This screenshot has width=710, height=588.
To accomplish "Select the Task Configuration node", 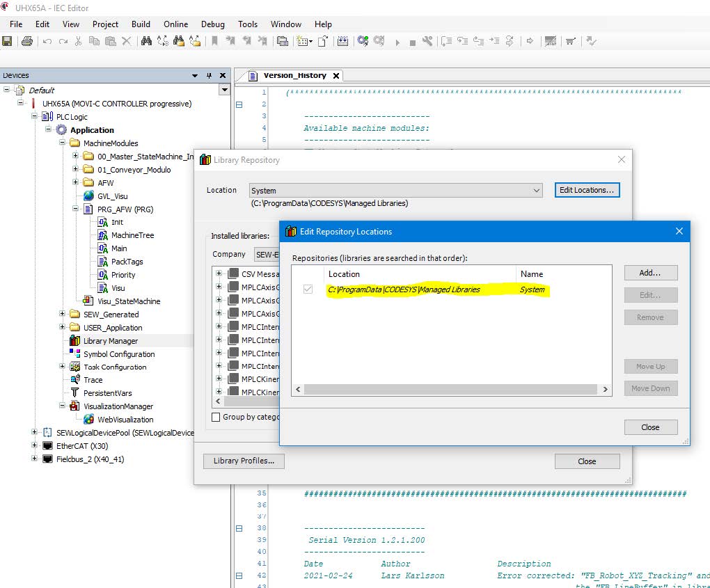I will point(115,367).
